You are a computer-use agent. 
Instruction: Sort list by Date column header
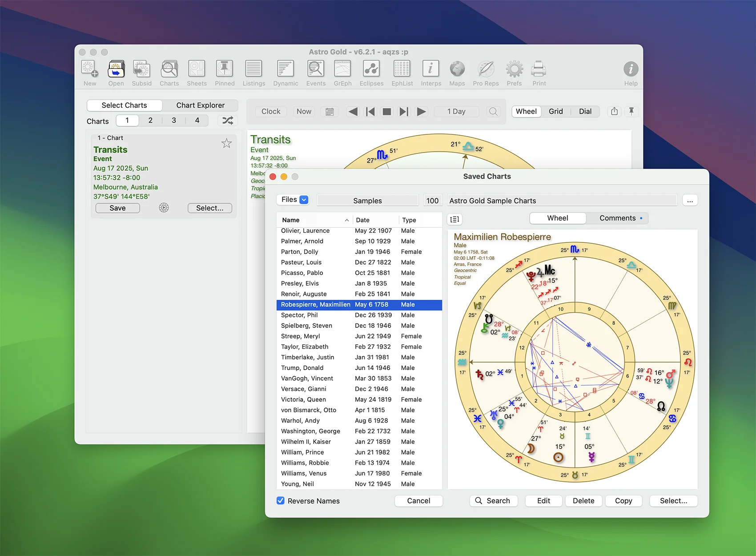click(376, 220)
